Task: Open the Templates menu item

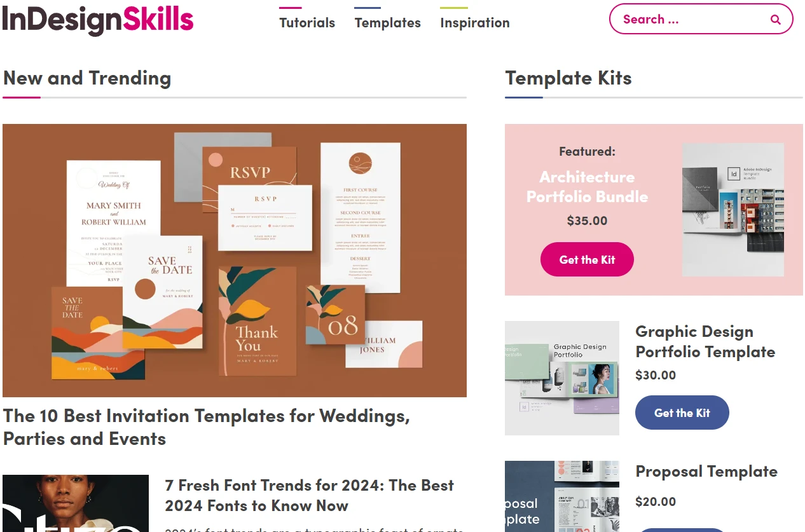Action: pos(387,22)
